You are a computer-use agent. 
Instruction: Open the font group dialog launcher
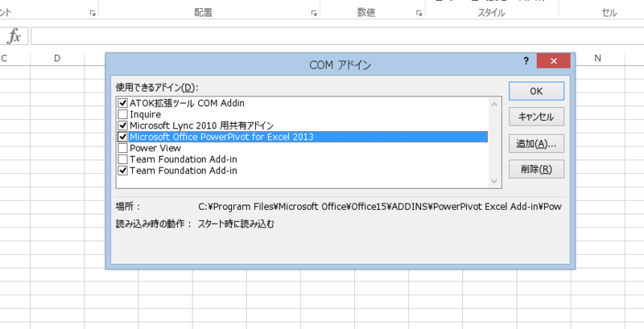pos(93,14)
